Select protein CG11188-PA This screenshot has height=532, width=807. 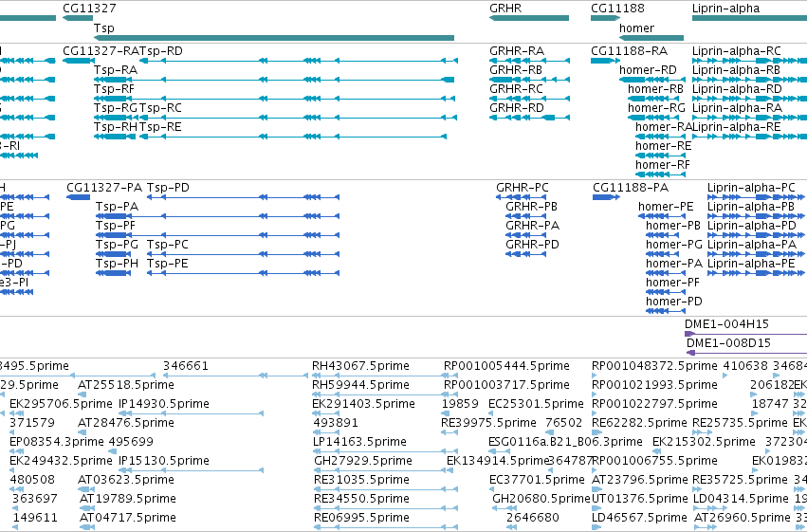click(631, 188)
